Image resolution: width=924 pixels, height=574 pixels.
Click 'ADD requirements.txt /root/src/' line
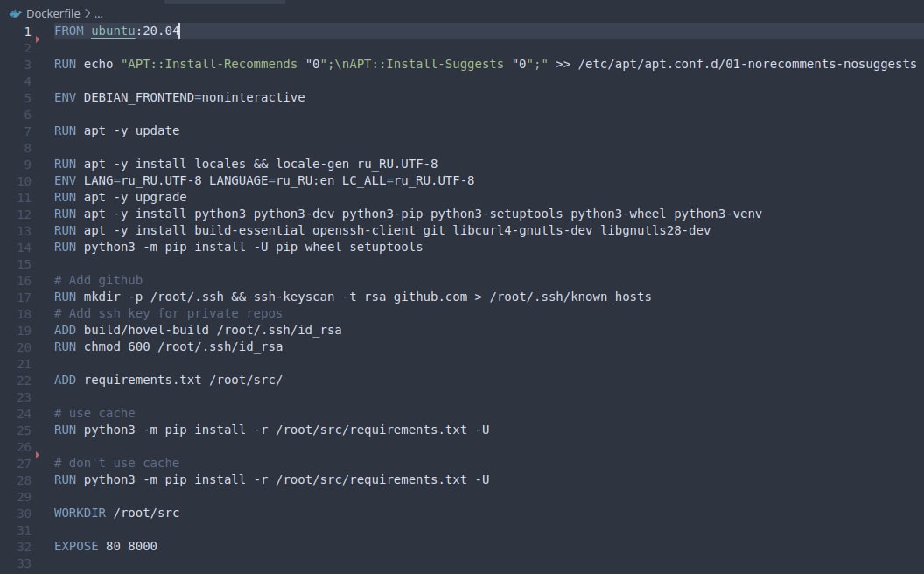coord(169,380)
